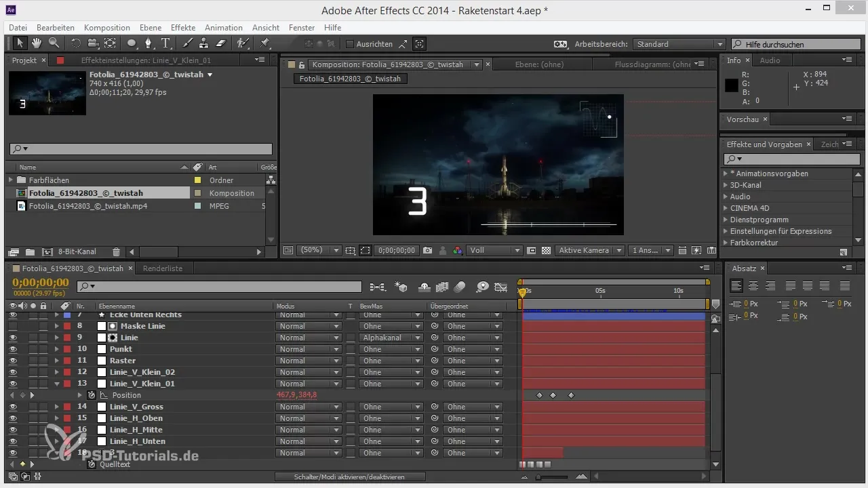The height and width of the screenshot is (488, 868).
Task: Toggle composition viewer lock icon
Action: [301, 64]
